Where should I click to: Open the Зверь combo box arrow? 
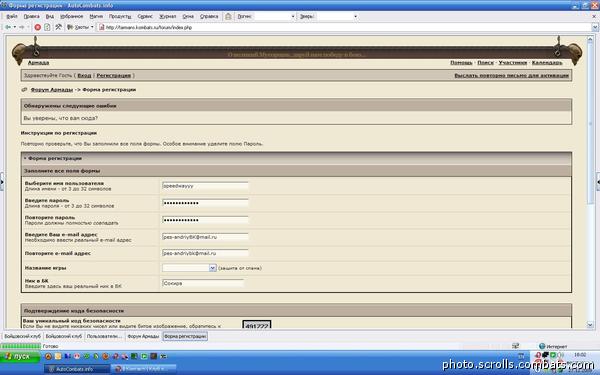[x=355, y=16]
